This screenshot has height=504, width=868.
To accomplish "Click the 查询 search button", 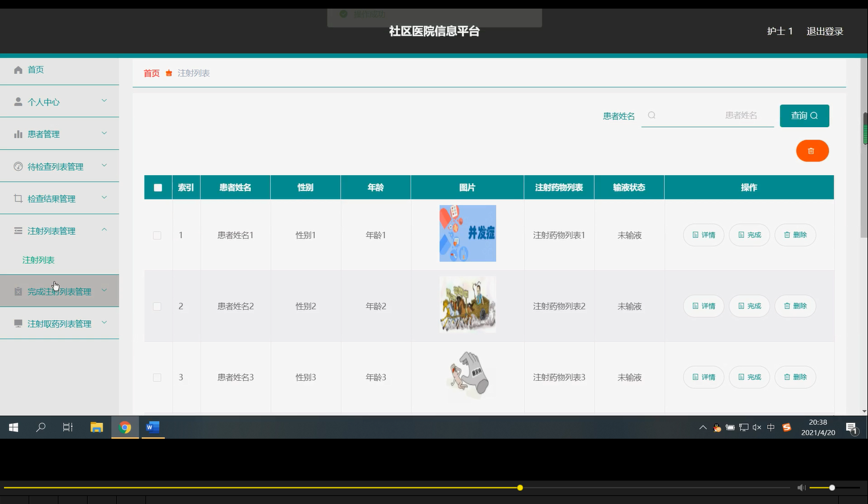I will click(804, 115).
